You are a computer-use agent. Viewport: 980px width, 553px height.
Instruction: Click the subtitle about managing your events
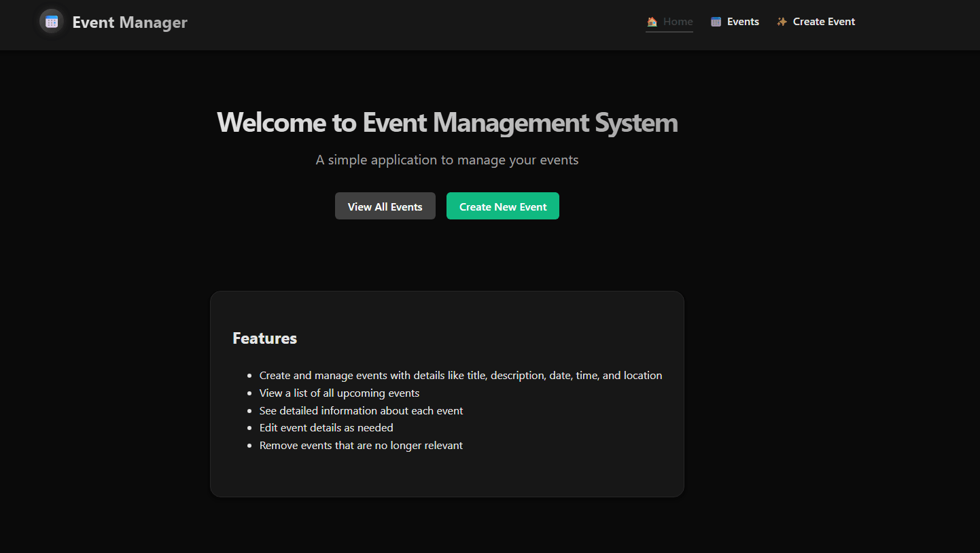click(447, 160)
